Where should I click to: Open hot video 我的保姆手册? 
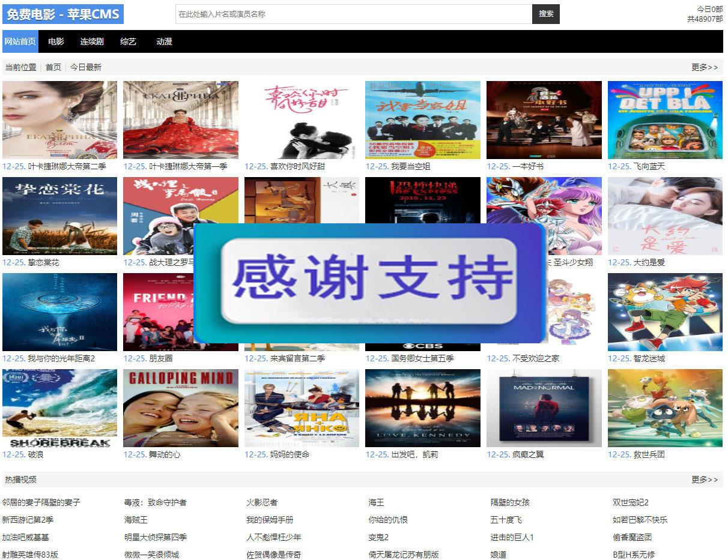click(x=270, y=520)
